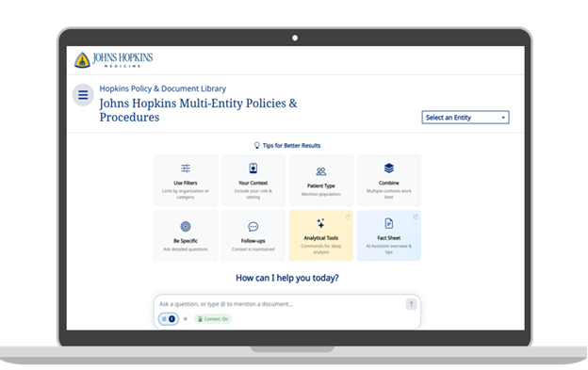
Task: Submit question with the up-arrow button
Action: pyautogui.click(x=412, y=304)
